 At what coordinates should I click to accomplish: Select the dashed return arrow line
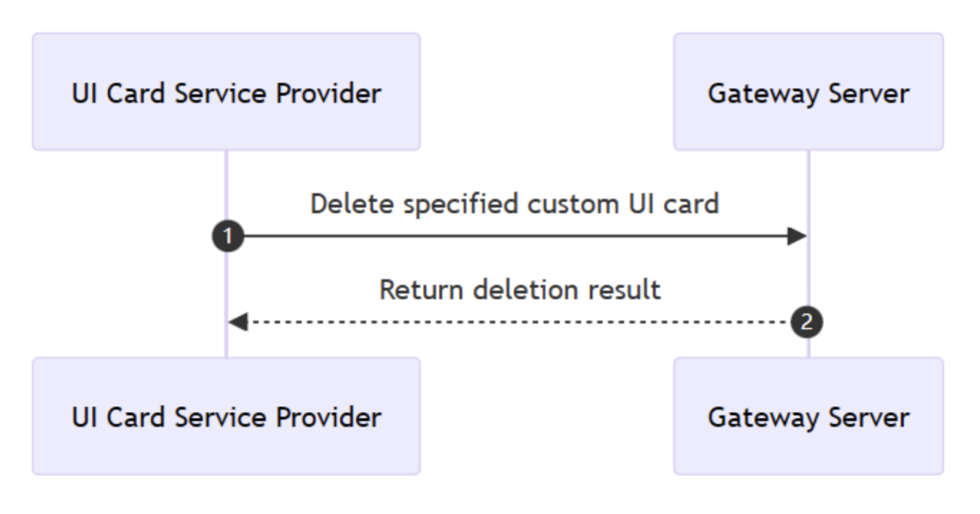click(x=510, y=322)
